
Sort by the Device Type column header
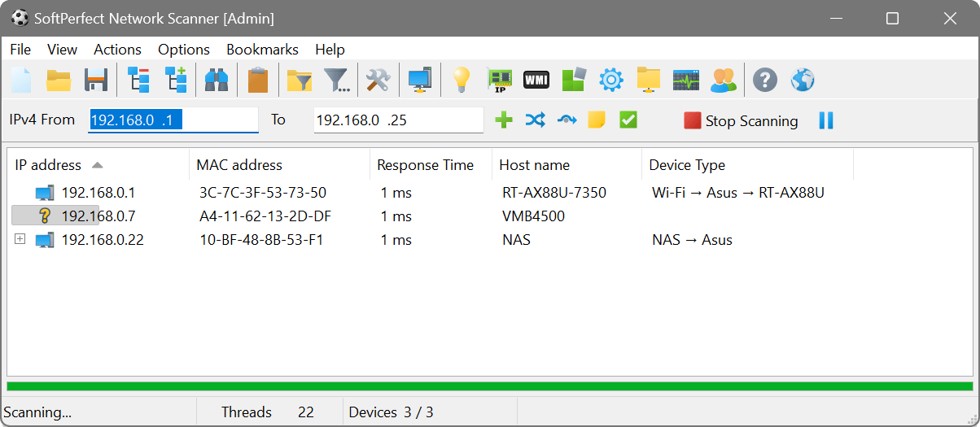coord(747,165)
